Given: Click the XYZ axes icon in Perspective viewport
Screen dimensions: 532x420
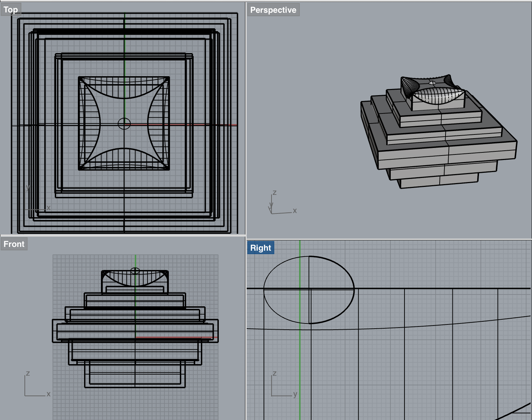Looking at the screenshot, I should (281, 203).
